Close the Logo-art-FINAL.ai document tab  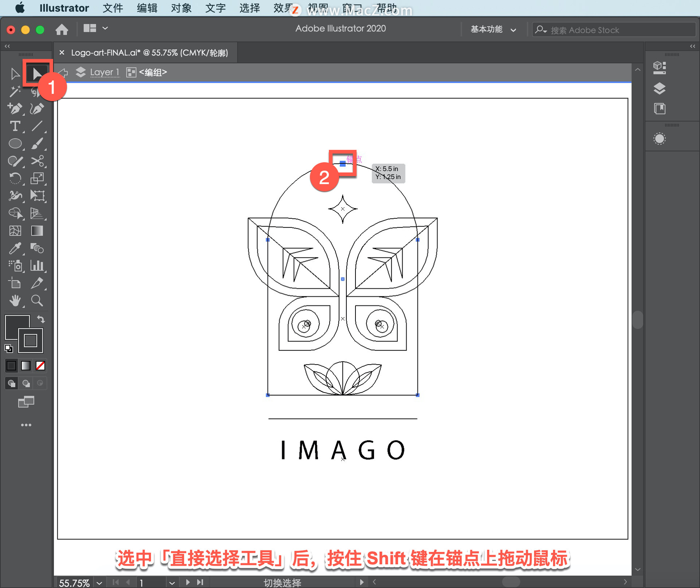tap(62, 52)
